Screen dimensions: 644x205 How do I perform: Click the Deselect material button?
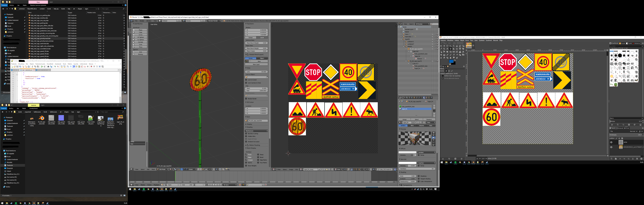[429, 120]
